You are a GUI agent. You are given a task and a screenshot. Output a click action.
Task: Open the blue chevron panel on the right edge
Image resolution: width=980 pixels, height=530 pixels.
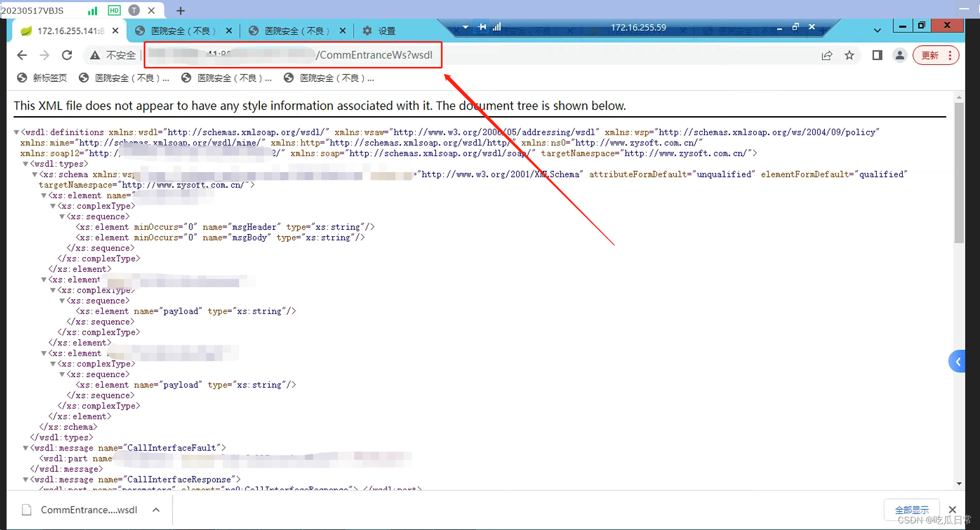click(958, 361)
